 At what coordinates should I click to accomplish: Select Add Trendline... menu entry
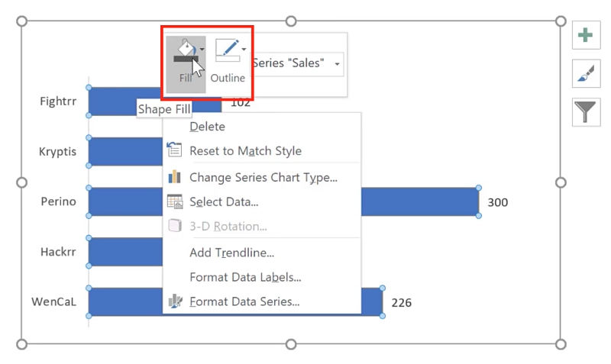pos(231,253)
